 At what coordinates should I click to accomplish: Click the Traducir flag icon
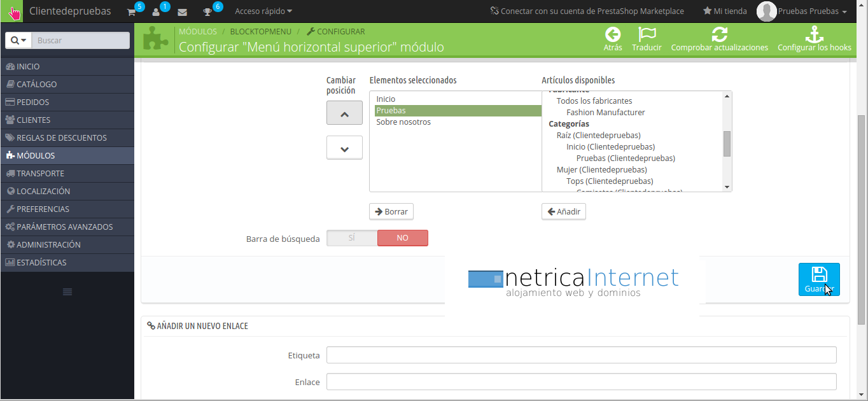[x=647, y=34]
